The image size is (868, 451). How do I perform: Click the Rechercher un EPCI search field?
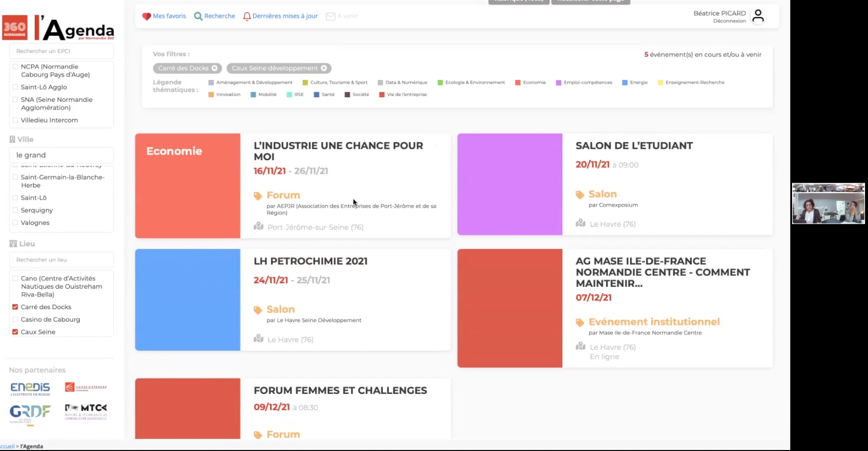[62, 51]
